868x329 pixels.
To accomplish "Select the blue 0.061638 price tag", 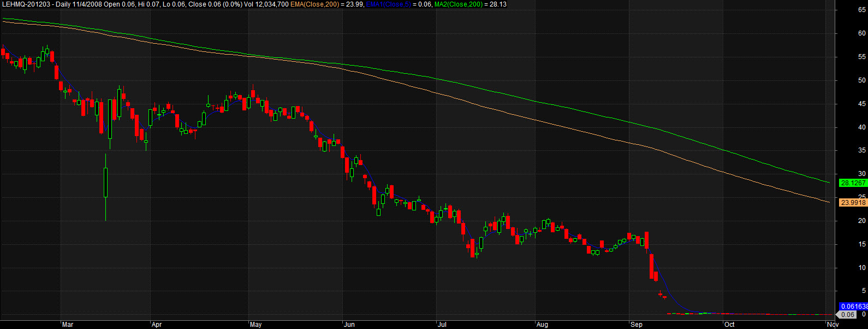I will pyautogui.click(x=853, y=307).
